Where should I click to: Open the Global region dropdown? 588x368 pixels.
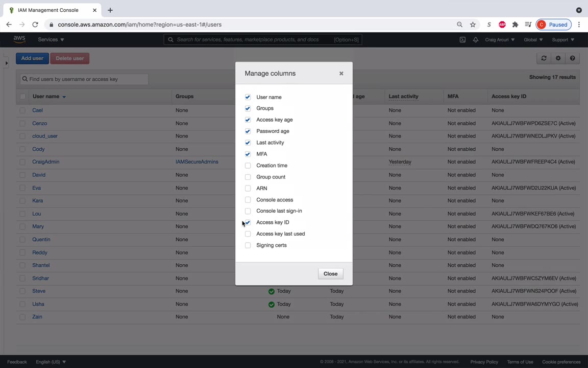point(533,40)
